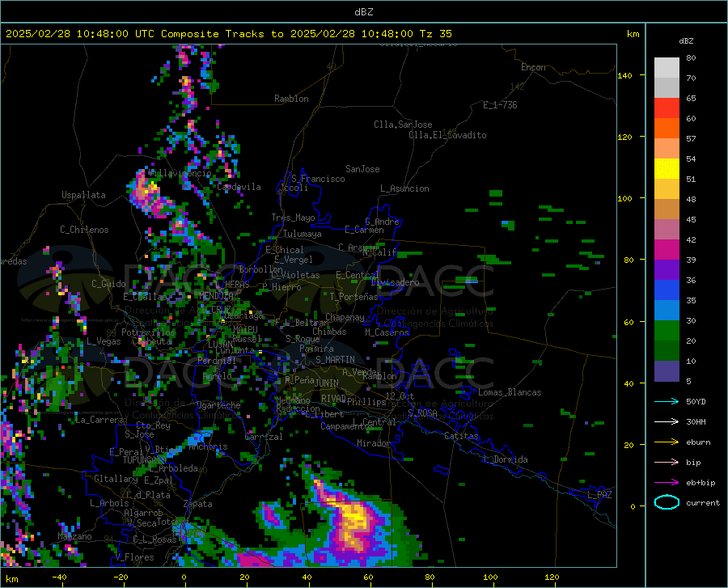Click the 39 dBZ magenta legend swatch

(x=667, y=250)
